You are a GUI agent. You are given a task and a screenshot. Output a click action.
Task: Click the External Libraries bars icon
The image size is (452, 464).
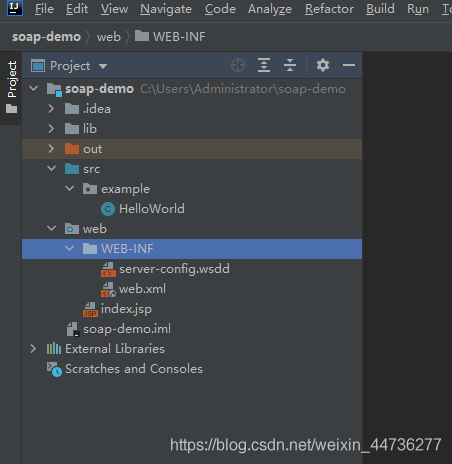tap(54, 349)
